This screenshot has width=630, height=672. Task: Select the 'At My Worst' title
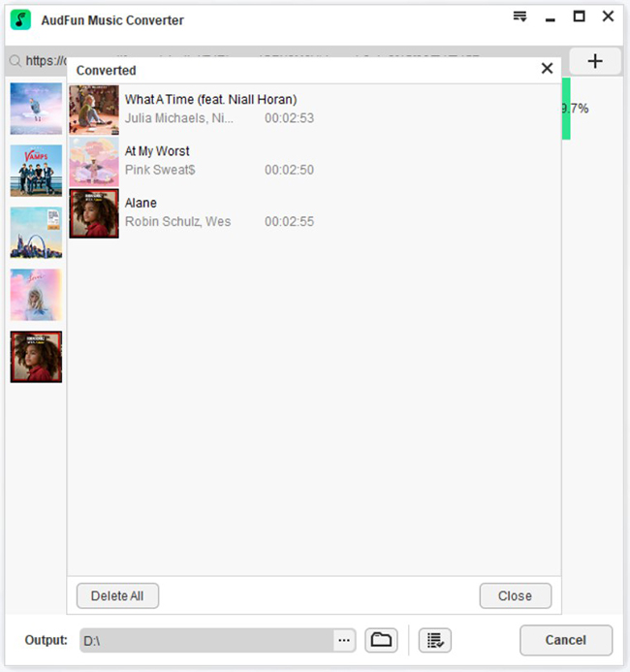[x=157, y=151]
